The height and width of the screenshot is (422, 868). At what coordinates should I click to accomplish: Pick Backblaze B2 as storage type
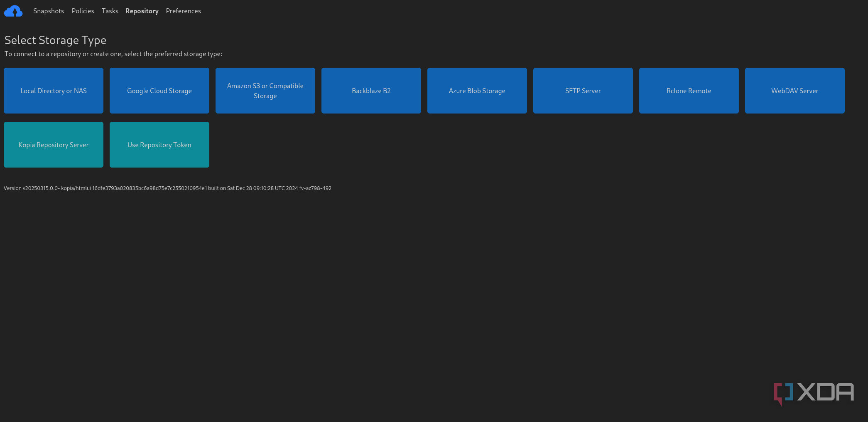click(x=371, y=90)
